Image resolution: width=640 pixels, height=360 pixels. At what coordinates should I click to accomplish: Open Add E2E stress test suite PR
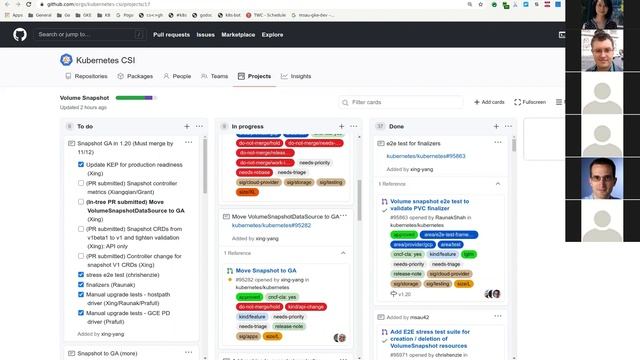point(430,339)
